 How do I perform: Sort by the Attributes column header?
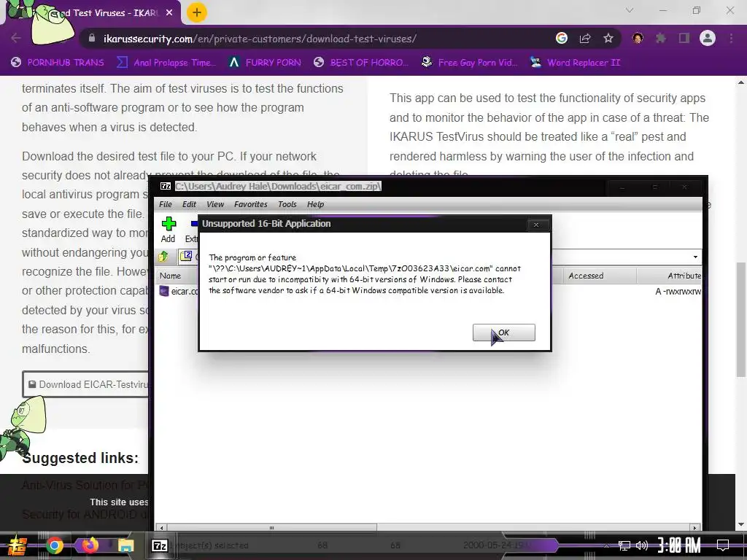click(670, 276)
